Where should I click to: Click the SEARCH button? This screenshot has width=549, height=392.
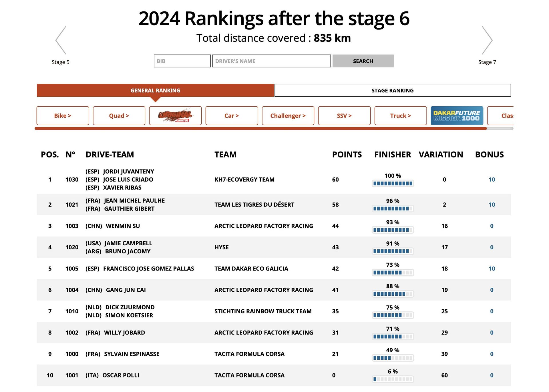pos(363,61)
